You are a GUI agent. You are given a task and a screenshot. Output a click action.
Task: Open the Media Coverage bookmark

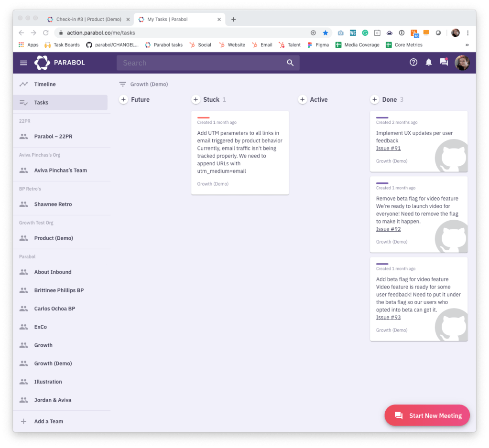click(x=358, y=45)
